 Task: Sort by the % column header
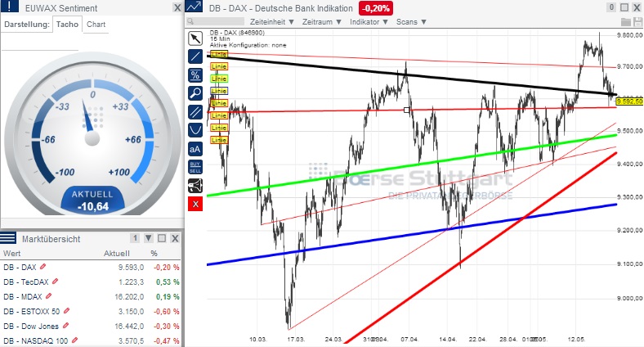coord(154,253)
